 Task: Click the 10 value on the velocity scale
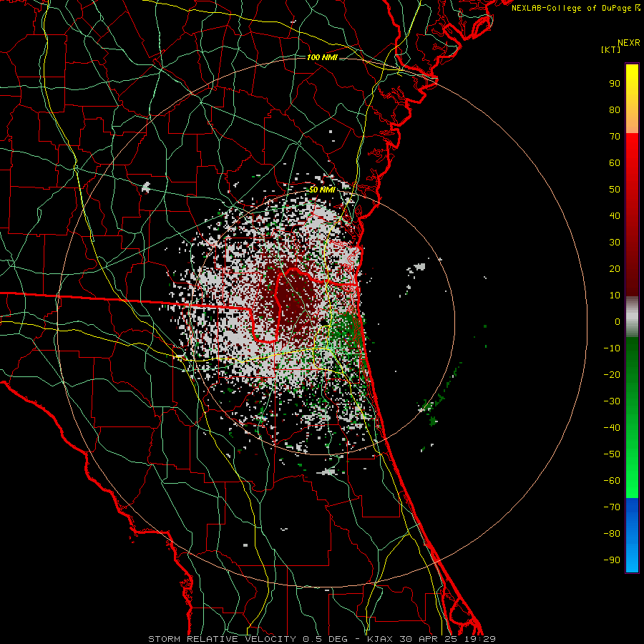tap(615, 296)
